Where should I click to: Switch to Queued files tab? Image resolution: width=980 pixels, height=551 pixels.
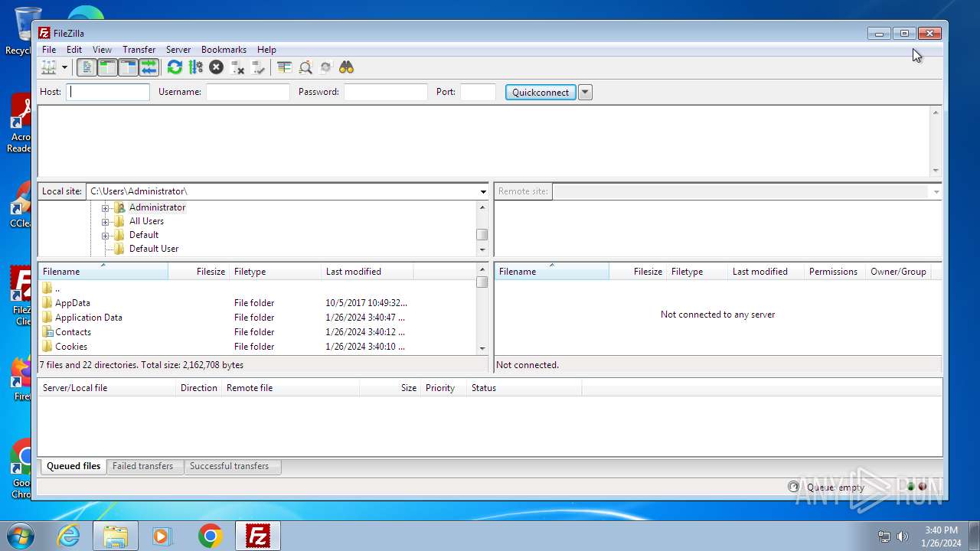[x=73, y=466]
